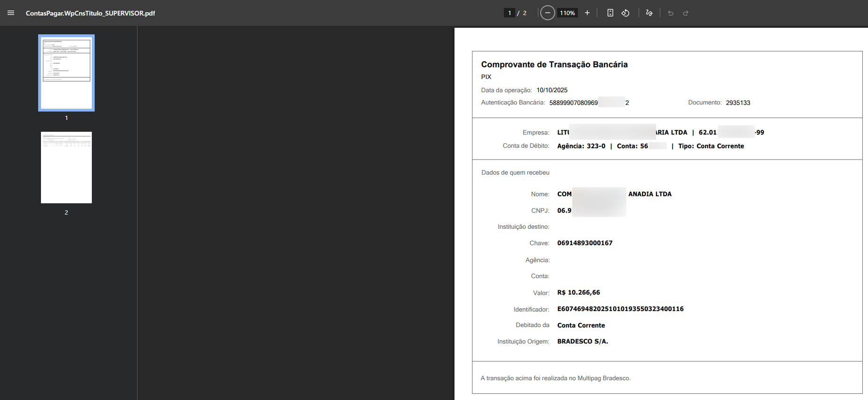
Task: Rotate the document counterclockwise
Action: point(625,13)
